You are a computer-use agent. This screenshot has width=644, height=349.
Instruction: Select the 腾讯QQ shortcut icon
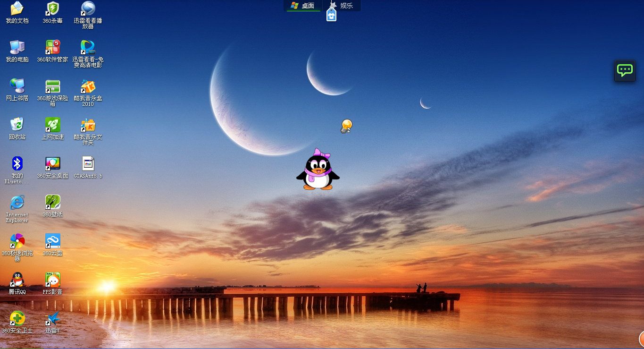pos(17,280)
